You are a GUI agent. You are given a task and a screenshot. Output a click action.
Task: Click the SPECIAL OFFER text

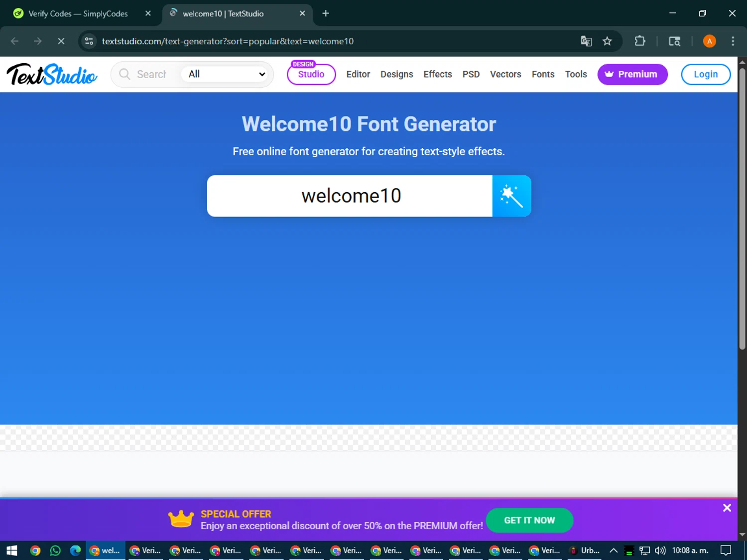tap(236, 514)
